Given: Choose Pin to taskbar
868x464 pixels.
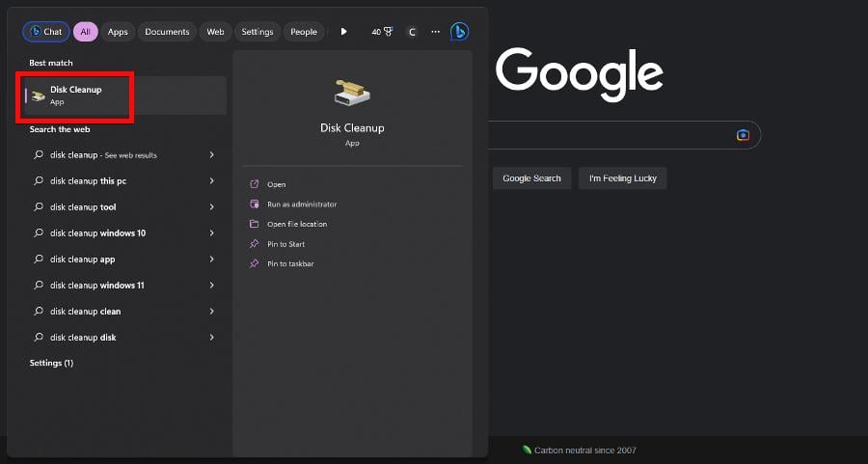Looking at the screenshot, I should (x=290, y=264).
